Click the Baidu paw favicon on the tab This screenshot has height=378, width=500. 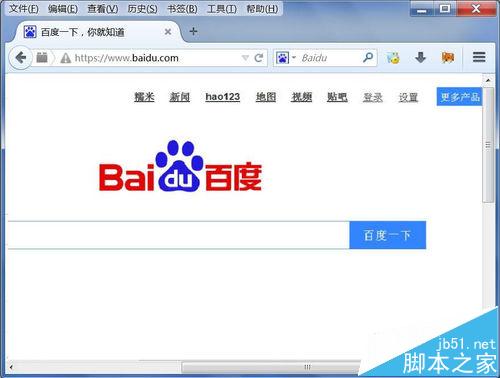30,32
